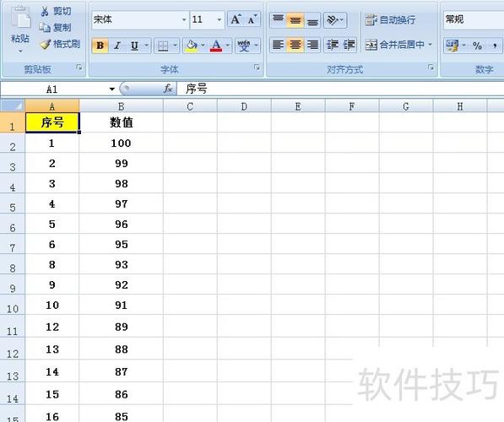Decrease font size with small A

tap(252, 19)
